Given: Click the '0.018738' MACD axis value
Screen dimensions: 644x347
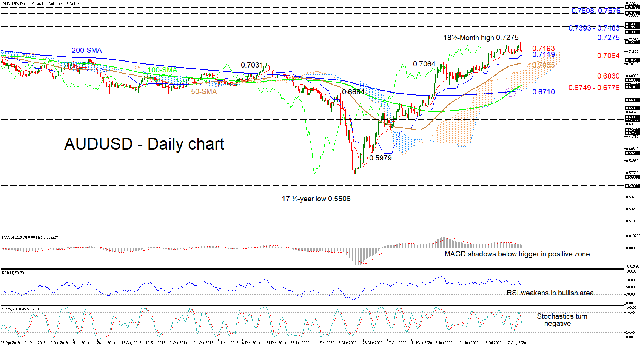Looking at the screenshot, I should pyautogui.click(x=633, y=236).
